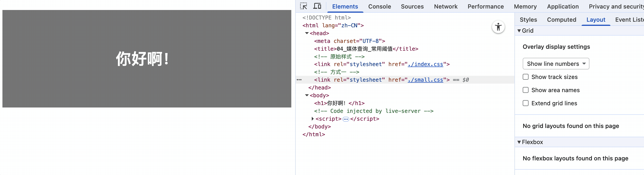Collapse the body element node
Image resolution: width=644 pixels, height=175 pixels.
(x=307, y=96)
